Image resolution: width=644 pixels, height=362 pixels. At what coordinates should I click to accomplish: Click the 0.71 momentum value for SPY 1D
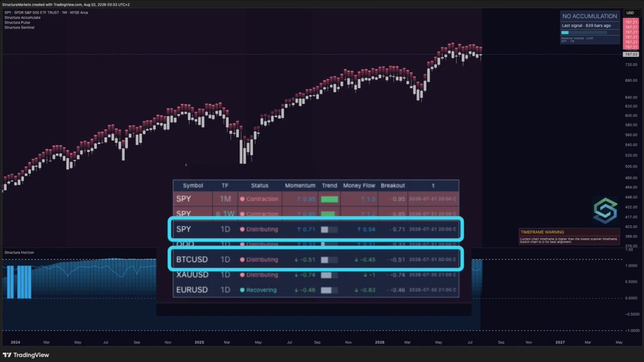(x=305, y=229)
